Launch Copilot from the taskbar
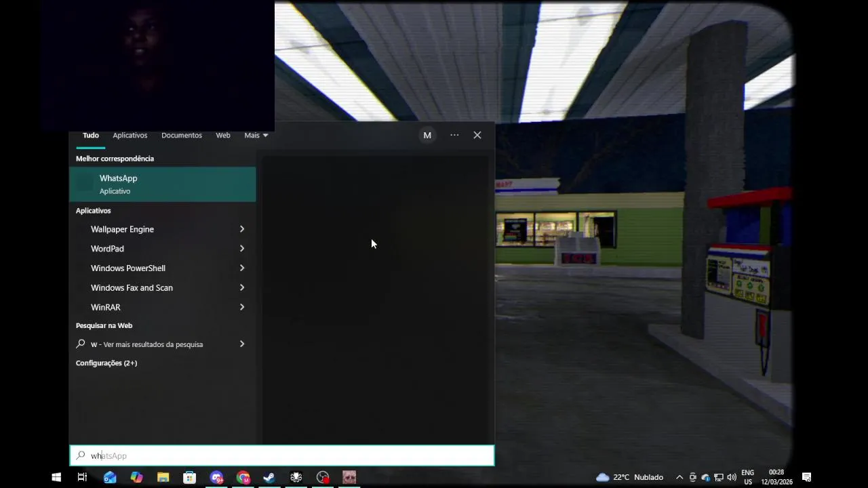 pyautogui.click(x=136, y=477)
